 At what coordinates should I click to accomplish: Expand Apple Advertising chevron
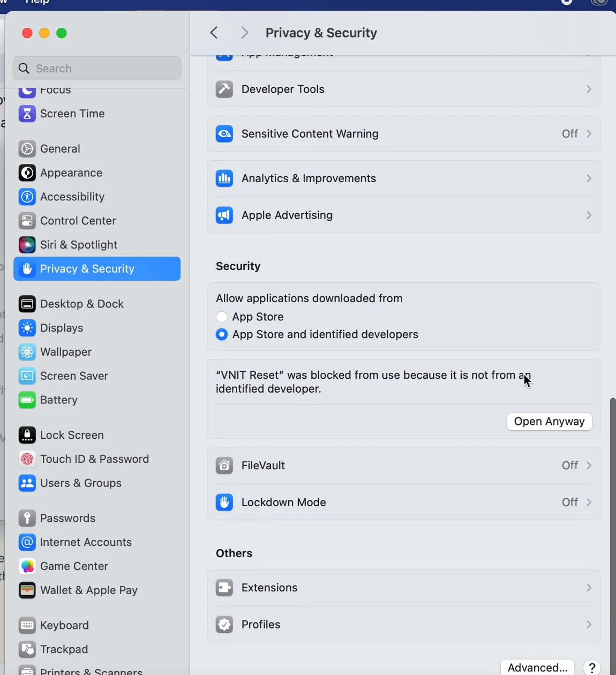589,215
